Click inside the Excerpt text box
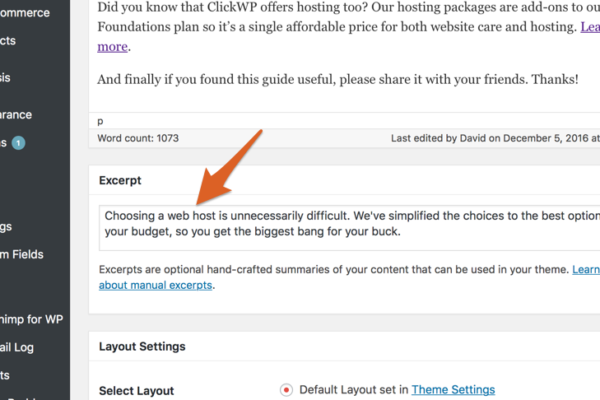The height and width of the screenshot is (400, 600). coord(349,228)
